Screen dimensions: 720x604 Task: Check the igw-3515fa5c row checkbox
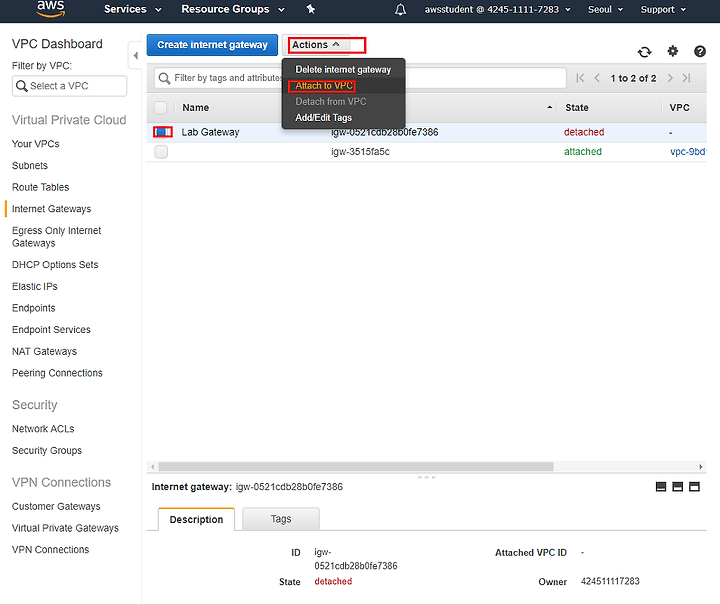(x=161, y=152)
